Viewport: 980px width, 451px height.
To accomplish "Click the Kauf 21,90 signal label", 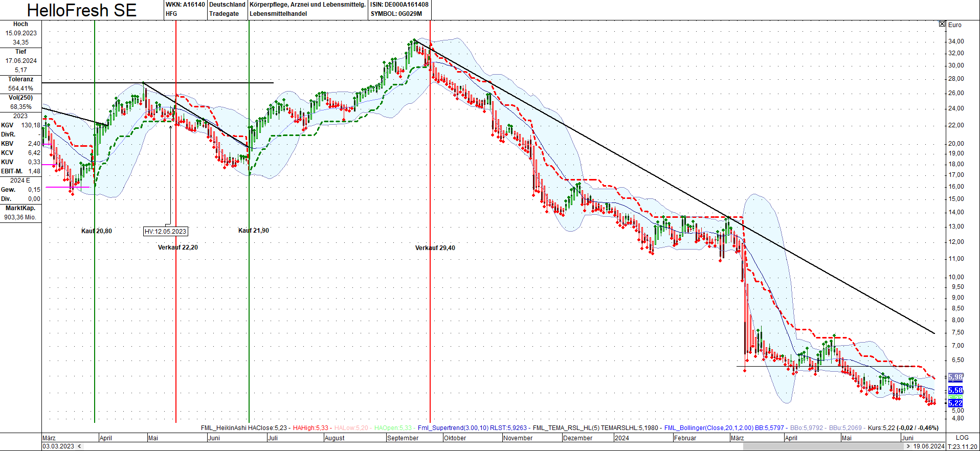I will (x=254, y=231).
